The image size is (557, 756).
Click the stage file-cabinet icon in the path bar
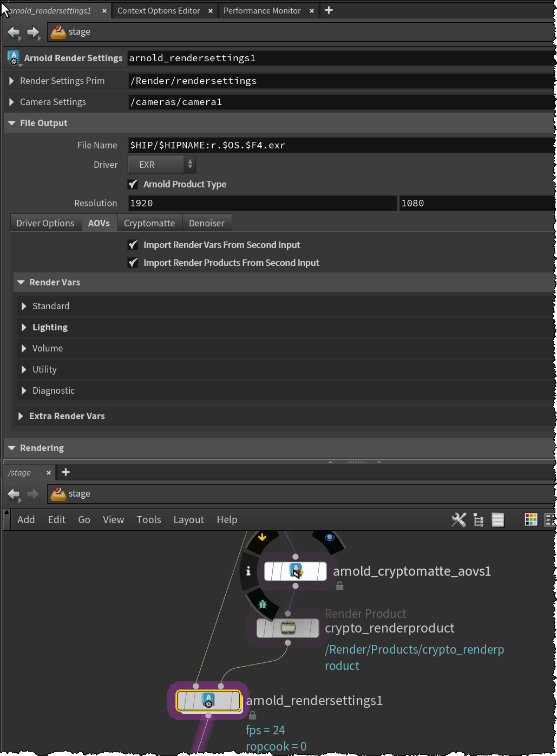58,31
